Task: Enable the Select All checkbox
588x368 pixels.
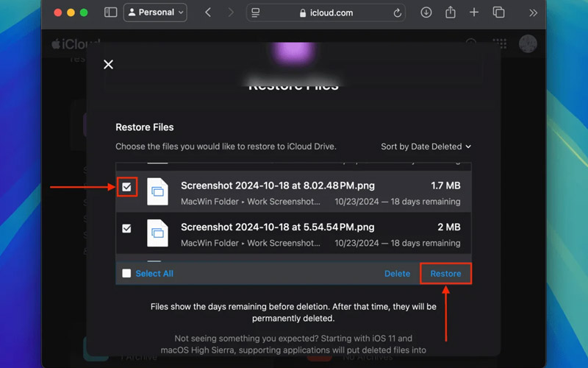Action: click(x=126, y=273)
